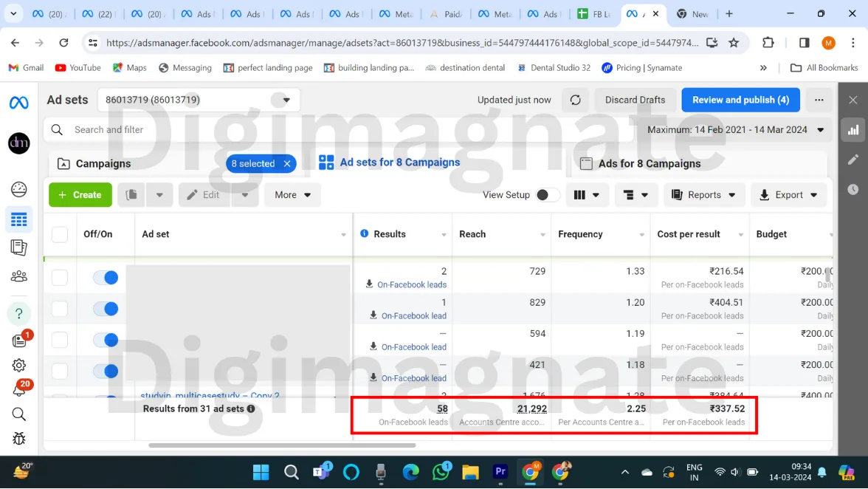
Task: Open the sidebar news icon with badge 1
Action: 20,339
